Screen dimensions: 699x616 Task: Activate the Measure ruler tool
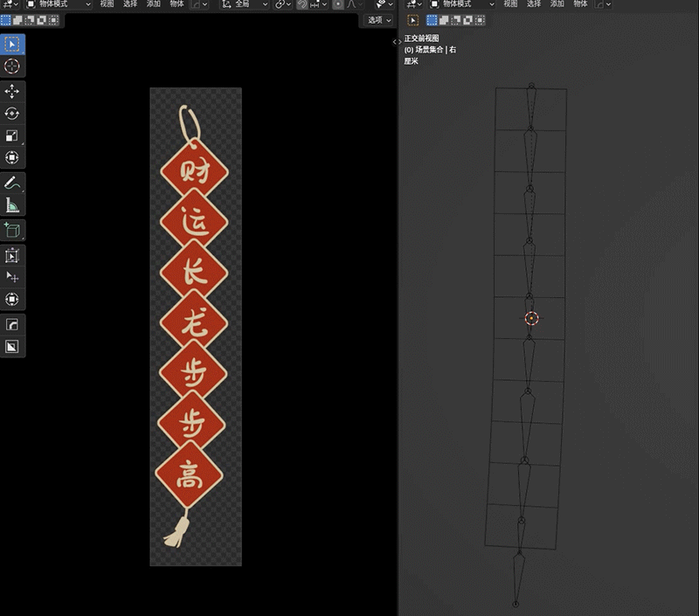12,205
